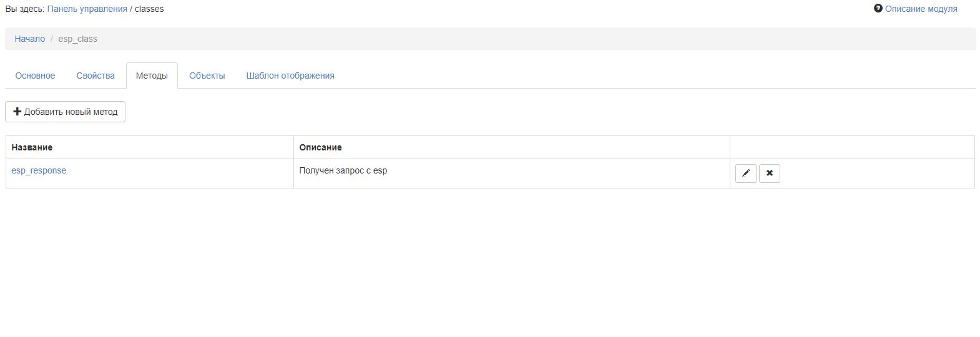Click the Получен запрос с esp description cell
The width and height of the screenshot is (980, 337).
[x=343, y=170]
